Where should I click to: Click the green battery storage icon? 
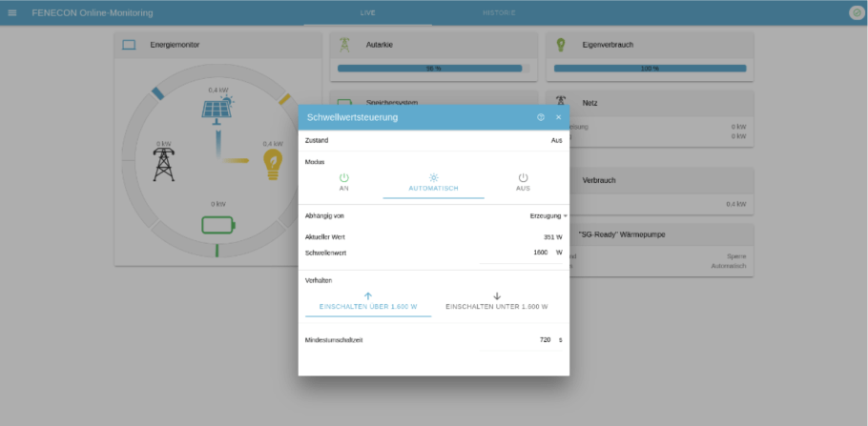218,226
